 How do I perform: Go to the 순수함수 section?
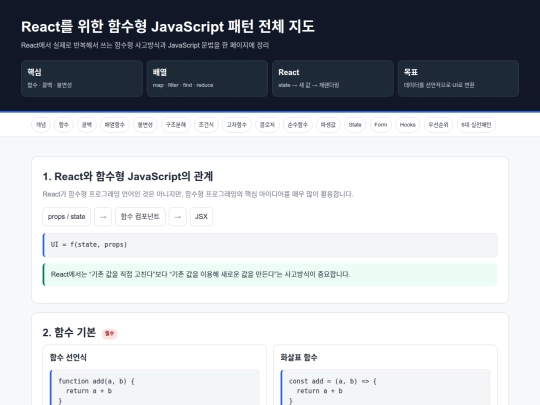tap(298, 125)
